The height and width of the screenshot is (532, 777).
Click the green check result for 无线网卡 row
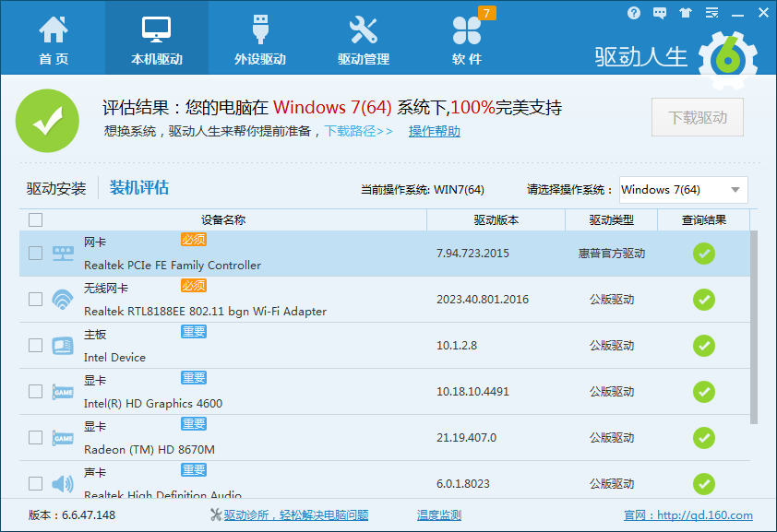pyautogui.click(x=704, y=300)
